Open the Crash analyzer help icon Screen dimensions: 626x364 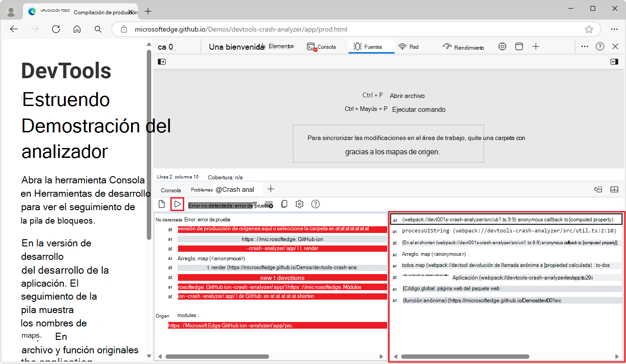pyautogui.click(x=315, y=204)
